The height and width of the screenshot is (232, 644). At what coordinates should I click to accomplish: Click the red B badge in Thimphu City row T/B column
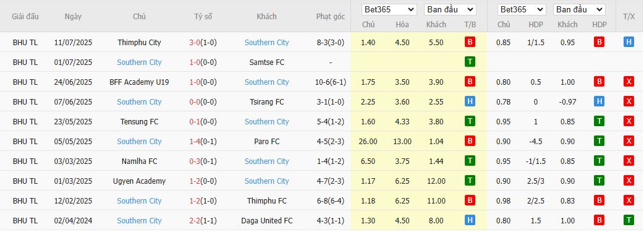470,42
